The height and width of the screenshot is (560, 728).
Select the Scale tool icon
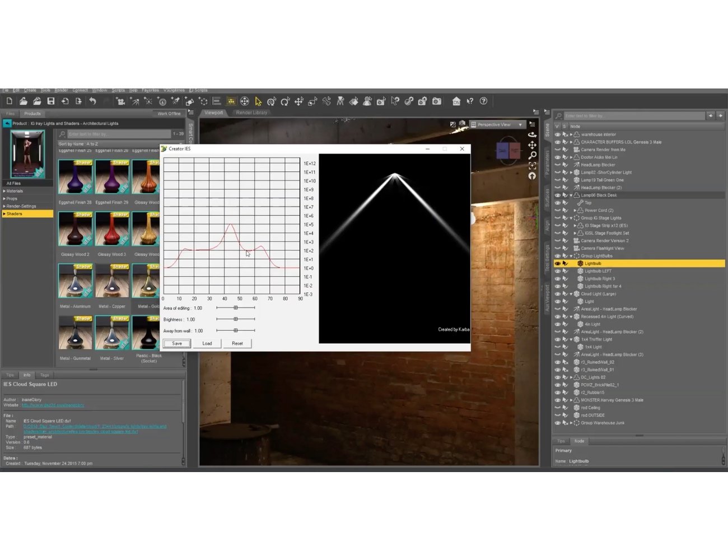tap(312, 101)
